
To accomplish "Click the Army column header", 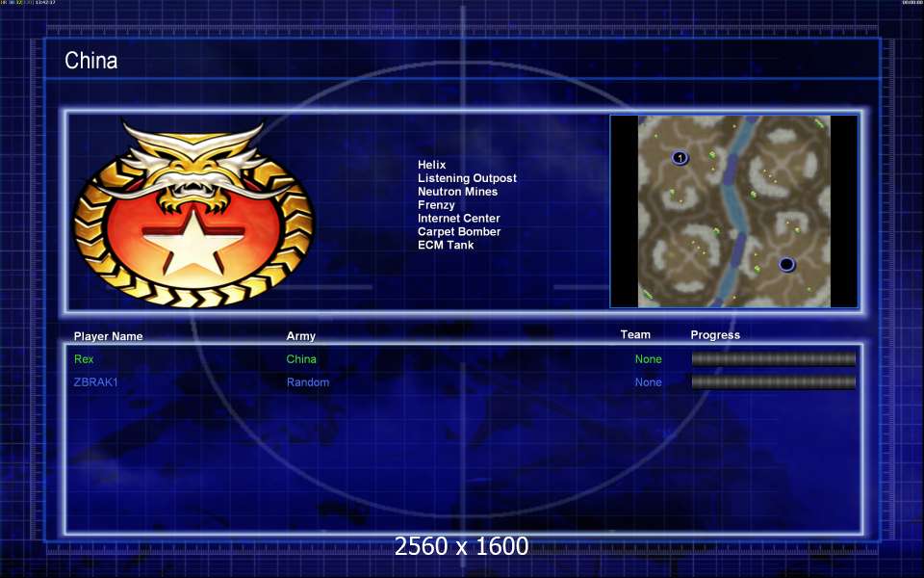I will pyautogui.click(x=300, y=335).
